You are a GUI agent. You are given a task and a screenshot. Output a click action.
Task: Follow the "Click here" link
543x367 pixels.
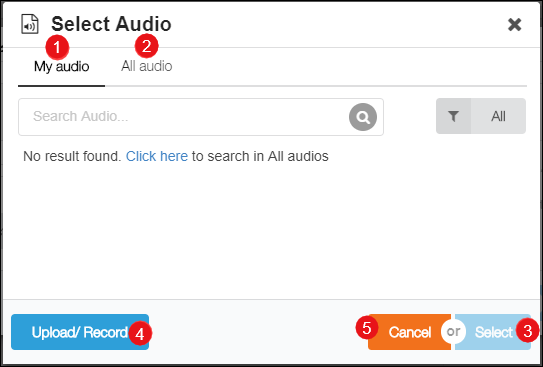[x=157, y=156]
